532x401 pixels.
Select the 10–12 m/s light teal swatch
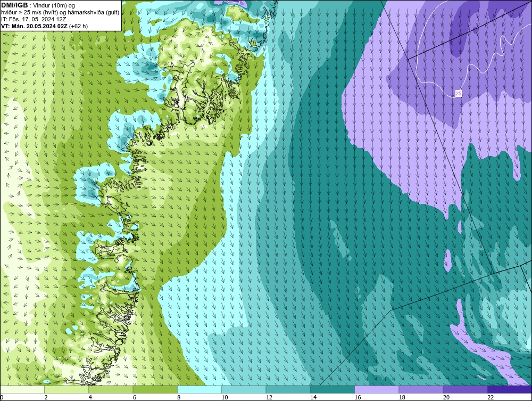[x=244, y=389]
